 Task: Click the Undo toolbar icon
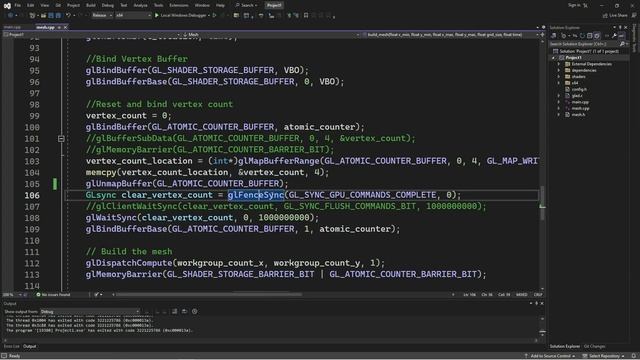69,16
